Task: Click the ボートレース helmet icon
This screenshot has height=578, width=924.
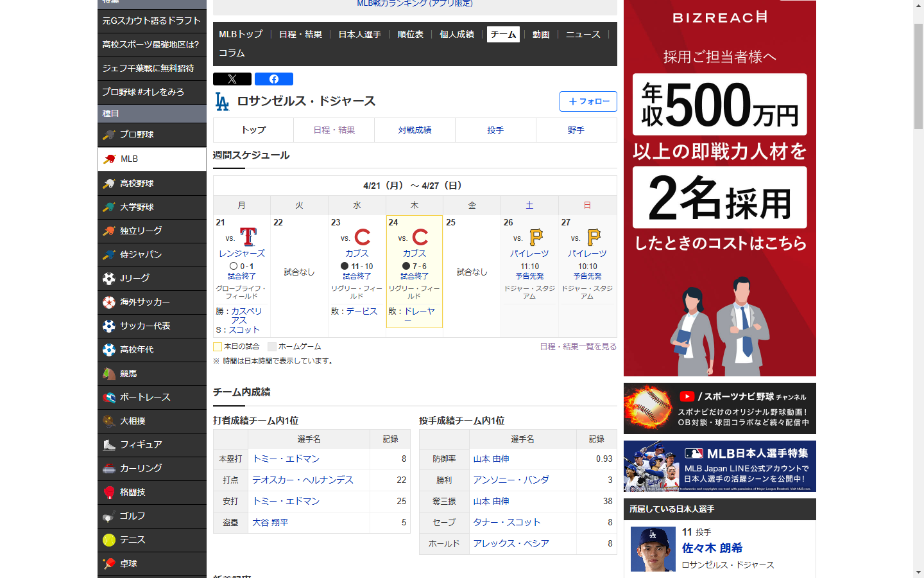Action: pyautogui.click(x=109, y=398)
